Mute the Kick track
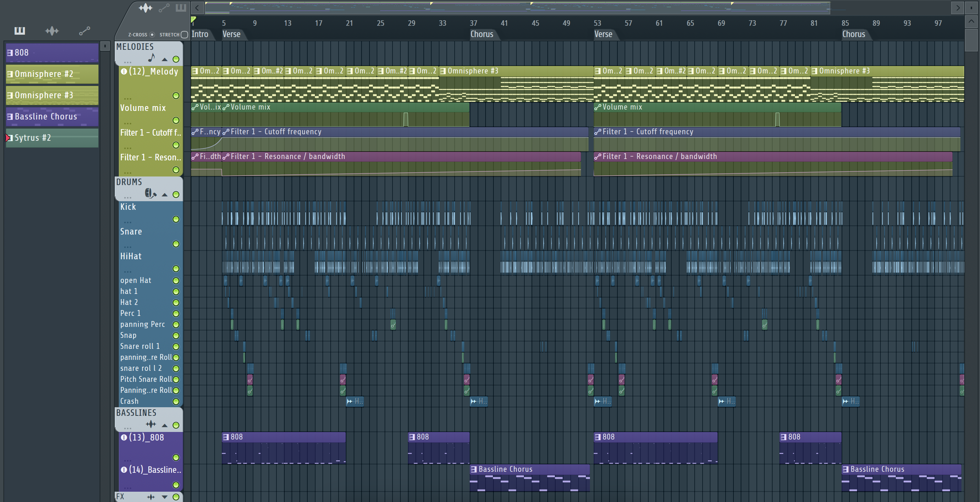The height and width of the screenshot is (502, 980). (x=176, y=219)
